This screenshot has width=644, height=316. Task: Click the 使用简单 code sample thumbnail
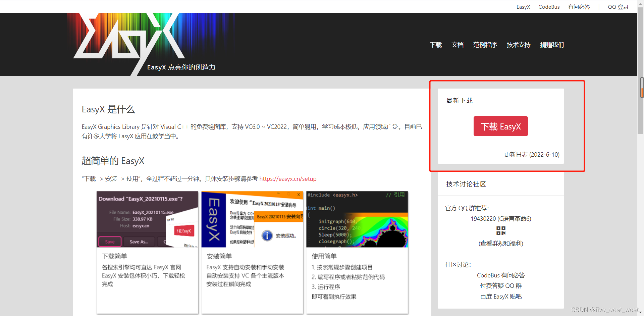357,219
